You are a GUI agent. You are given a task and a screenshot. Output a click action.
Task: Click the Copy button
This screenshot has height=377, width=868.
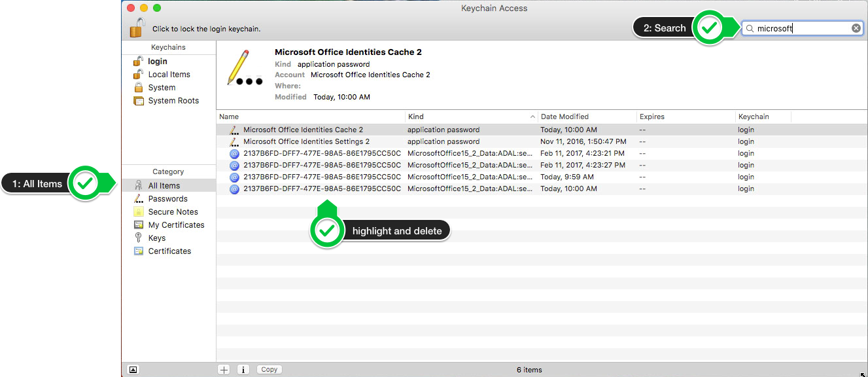pyautogui.click(x=269, y=370)
